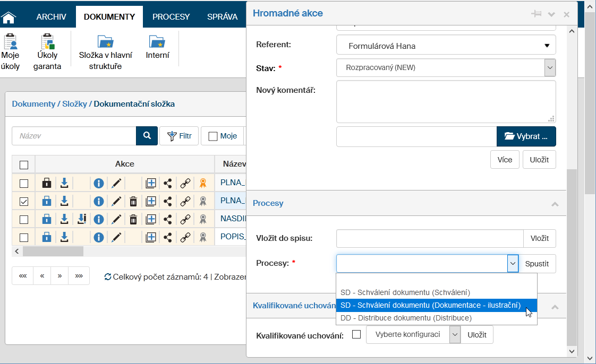Enable Kvalifikované uchování checkbox
The height and width of the screenshot is (364, 596).
pos(356,334)
